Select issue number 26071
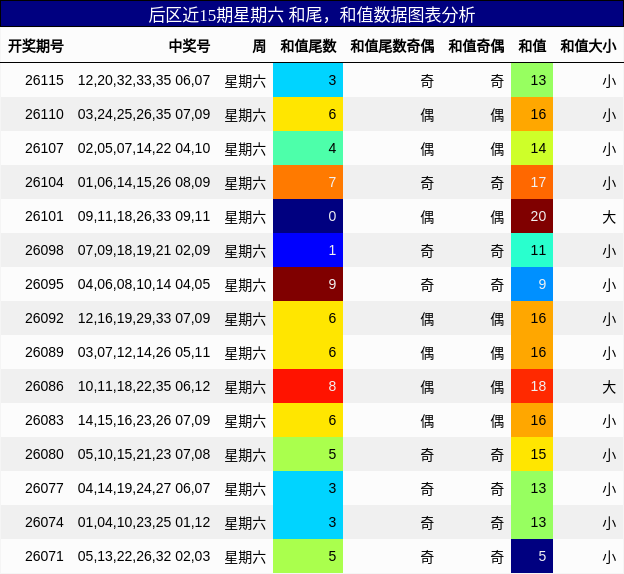 [44, 556]
